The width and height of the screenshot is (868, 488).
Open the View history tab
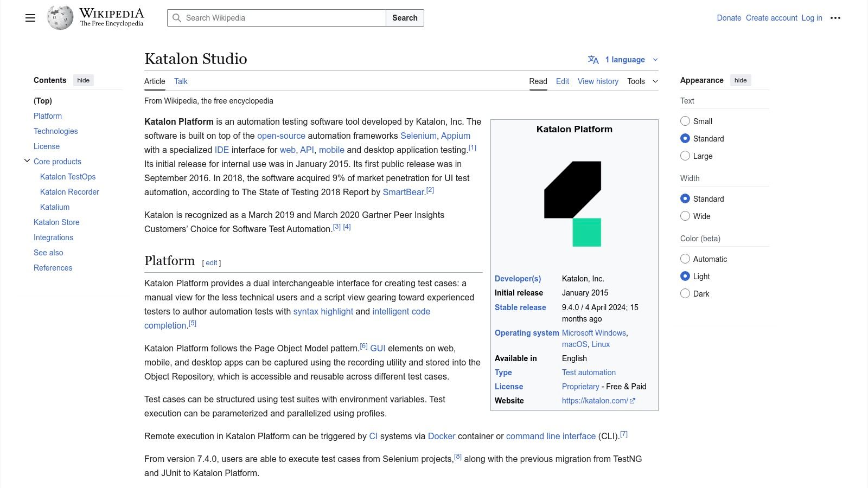(x=598, y=81)
